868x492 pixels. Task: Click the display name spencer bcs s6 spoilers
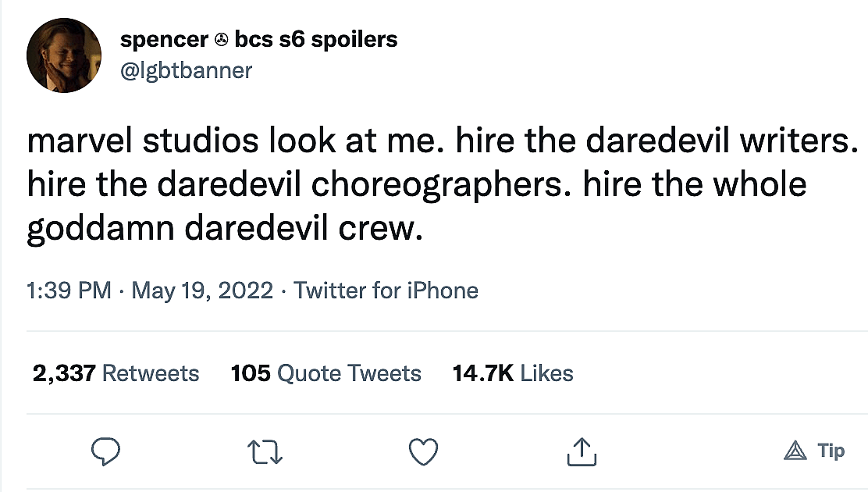pyautogui.click(x=258, y=38)
